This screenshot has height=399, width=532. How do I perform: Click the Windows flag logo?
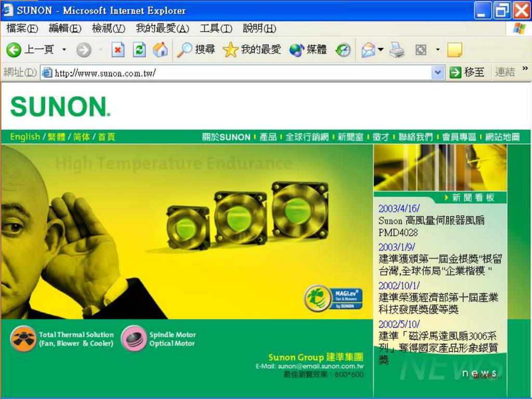click(519, 29)
